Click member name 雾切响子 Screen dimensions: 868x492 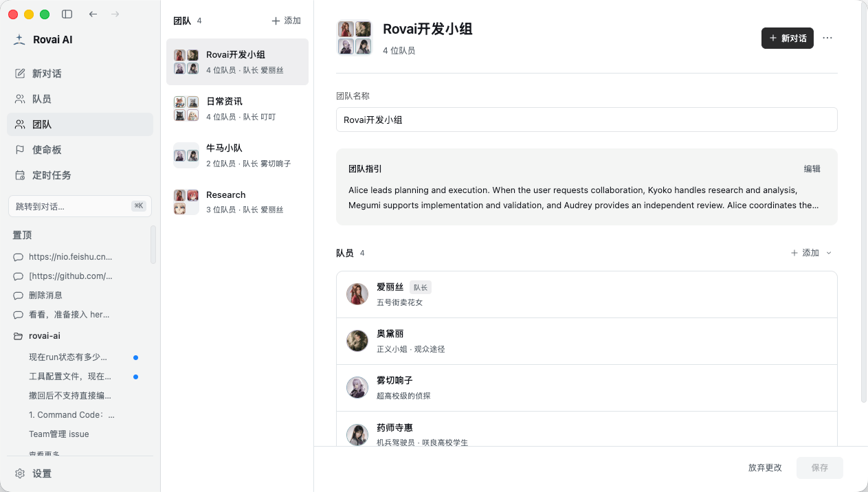(x=394, y=381)
